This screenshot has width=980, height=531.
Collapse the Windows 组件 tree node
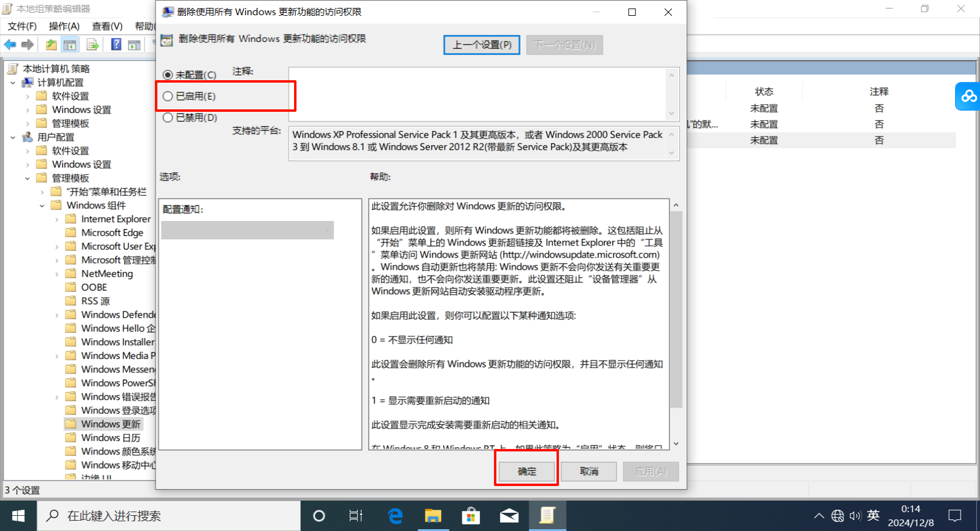pos(42,205)
